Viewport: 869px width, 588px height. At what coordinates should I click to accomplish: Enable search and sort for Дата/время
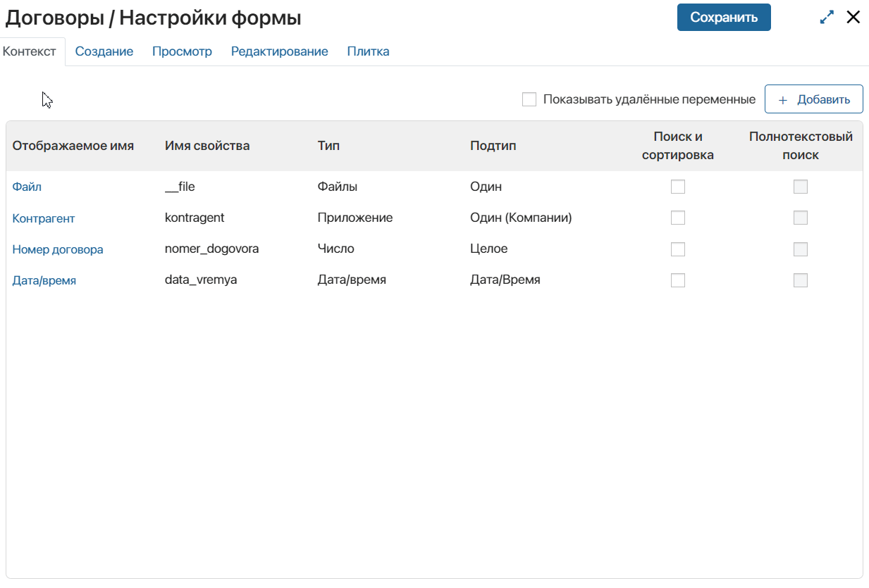pyautogui.click(x=678, y=280)
